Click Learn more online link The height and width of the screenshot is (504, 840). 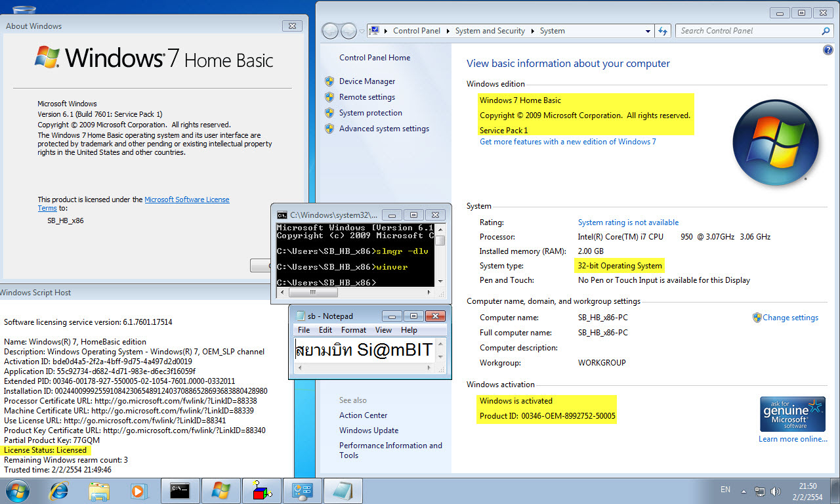pos(793,439)
